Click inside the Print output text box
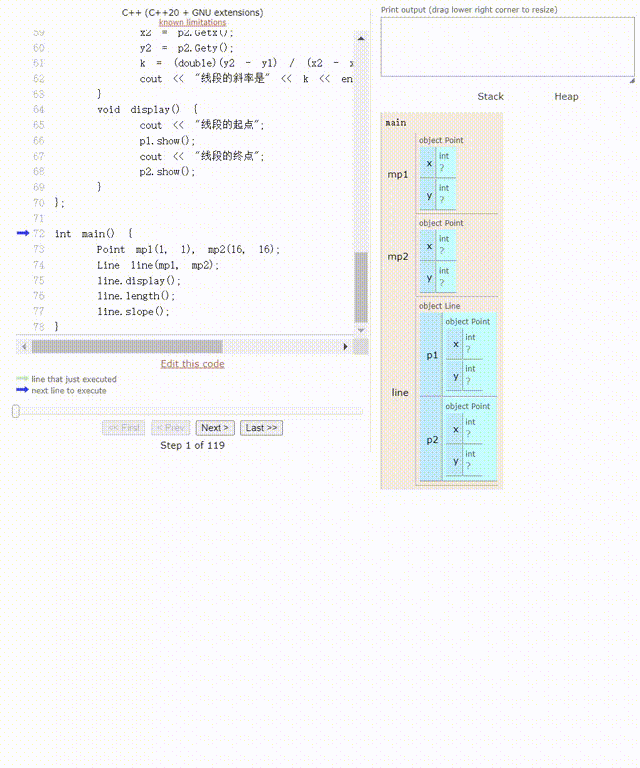The width and height of the screenshot is (640, 768). (507, 47)
